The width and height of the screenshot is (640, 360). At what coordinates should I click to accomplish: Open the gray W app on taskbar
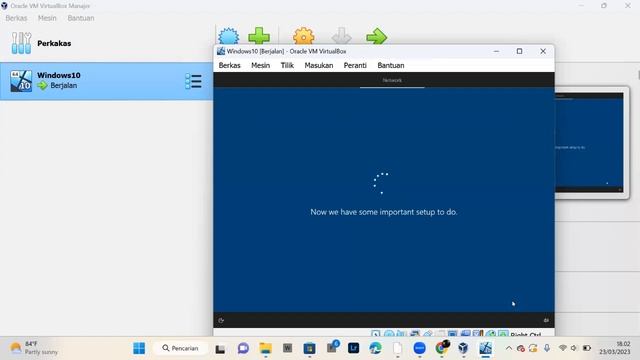click(x=287, y=348)
